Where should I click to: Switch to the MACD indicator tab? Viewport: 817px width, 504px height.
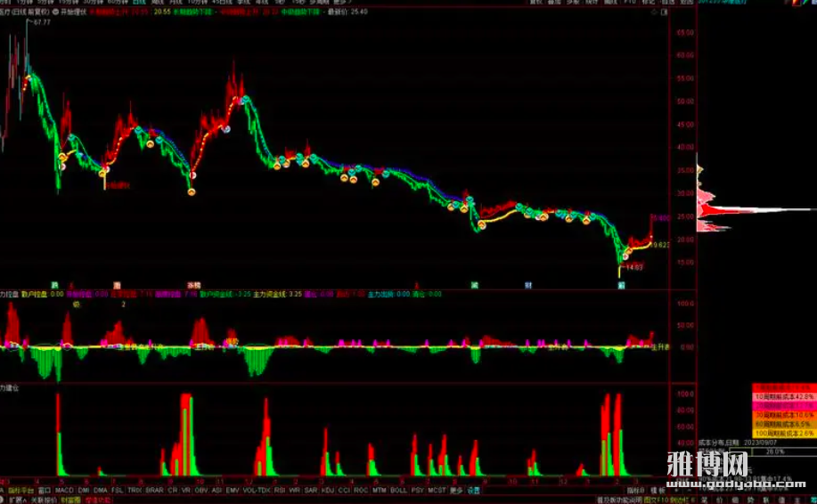[x=64, y=490]
